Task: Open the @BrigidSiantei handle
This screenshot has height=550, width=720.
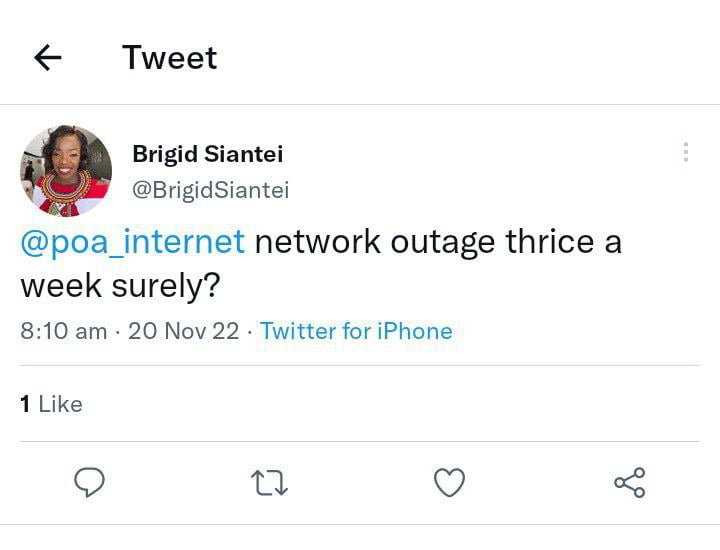Action: pos(210,190)
